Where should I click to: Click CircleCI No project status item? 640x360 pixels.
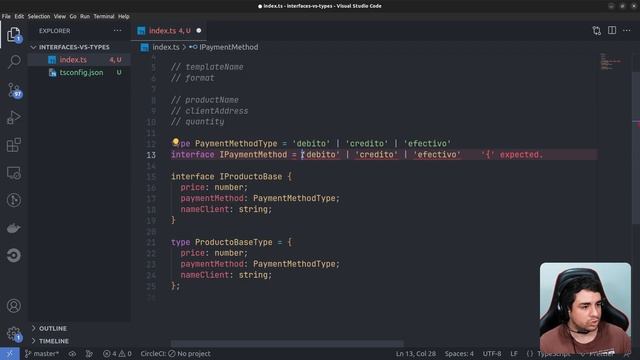tap(176, 353)
